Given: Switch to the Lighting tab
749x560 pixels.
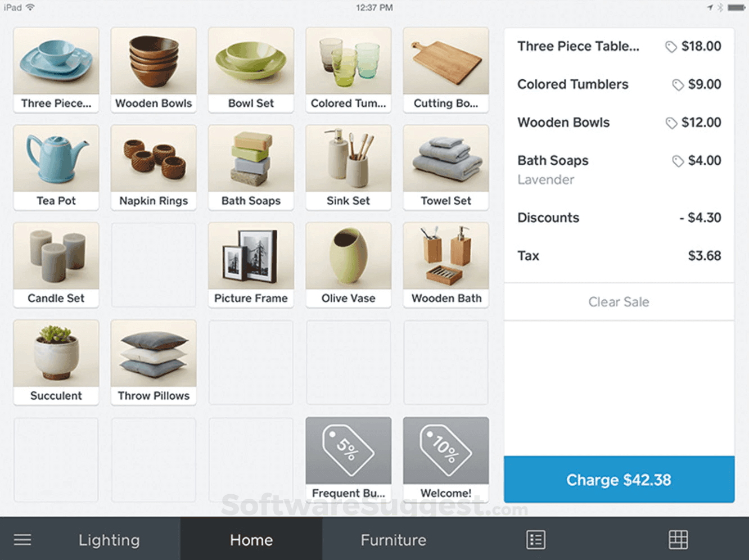Looking at the screenshot, I should tap(109, 539).
